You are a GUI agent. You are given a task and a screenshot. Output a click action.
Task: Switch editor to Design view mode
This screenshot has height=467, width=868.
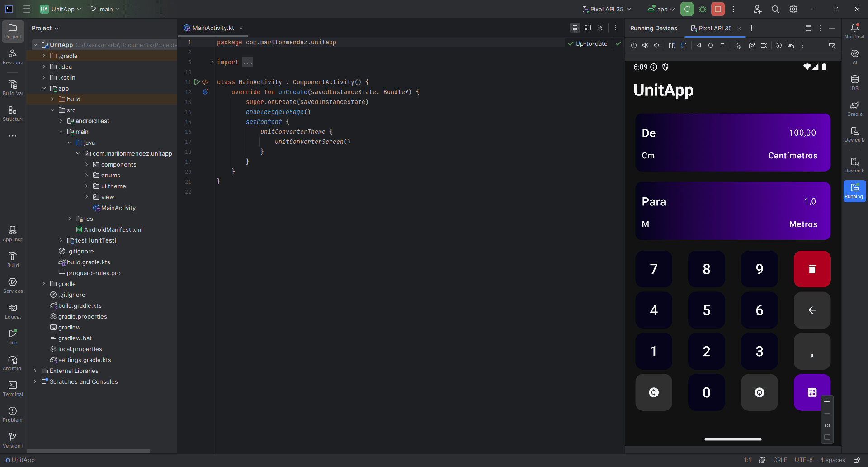coord(600,28)
